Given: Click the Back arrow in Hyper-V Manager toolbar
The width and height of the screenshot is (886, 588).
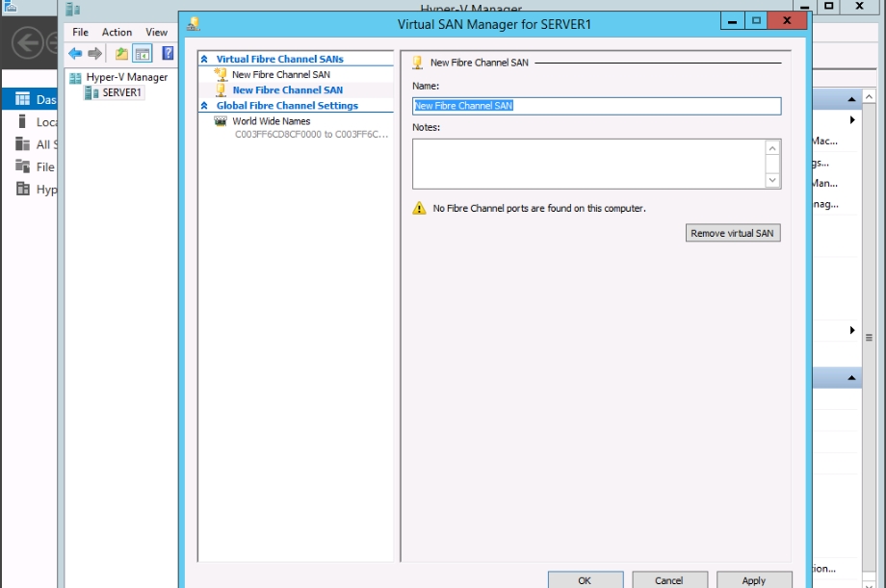Looking at the screenshot, I should click(x=75, y=54).
